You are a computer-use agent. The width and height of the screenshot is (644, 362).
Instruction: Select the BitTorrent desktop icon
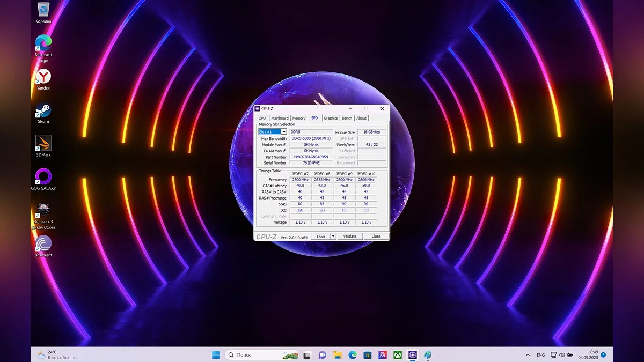(43, 244)
